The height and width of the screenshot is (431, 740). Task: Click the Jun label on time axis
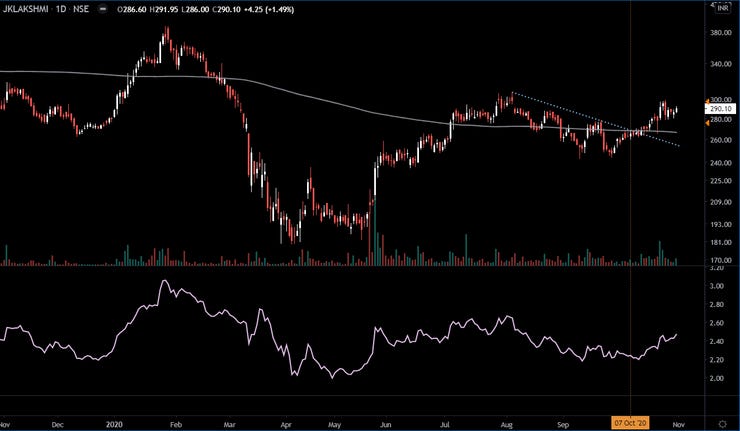[386, 424]
